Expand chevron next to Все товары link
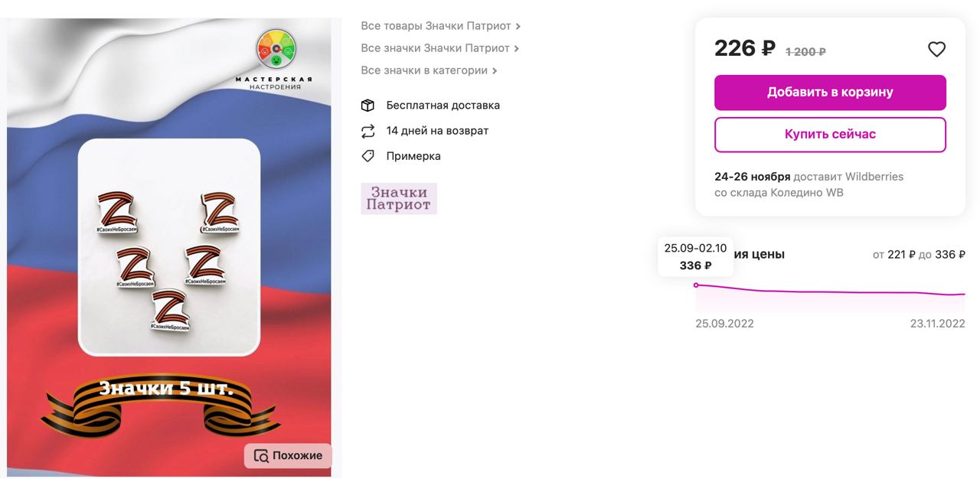Viewport: 980px width, 492px height. [518, 27]
